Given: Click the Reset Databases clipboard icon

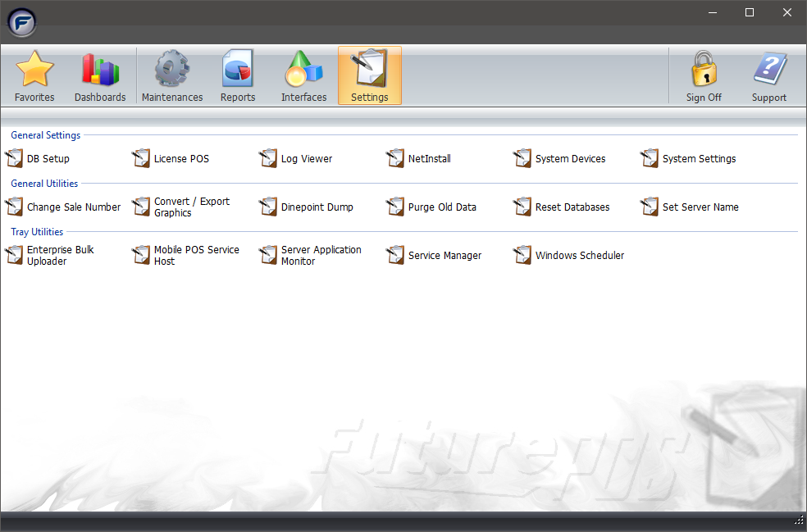Looking at the screenshot, I should pyautogui.click(x=522, y=207).
